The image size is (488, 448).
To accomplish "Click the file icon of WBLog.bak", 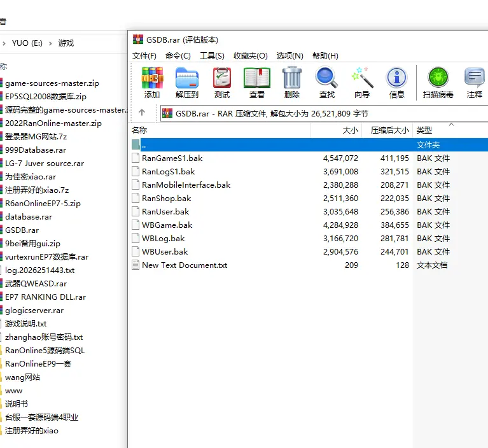I will (x=136, y=238).
